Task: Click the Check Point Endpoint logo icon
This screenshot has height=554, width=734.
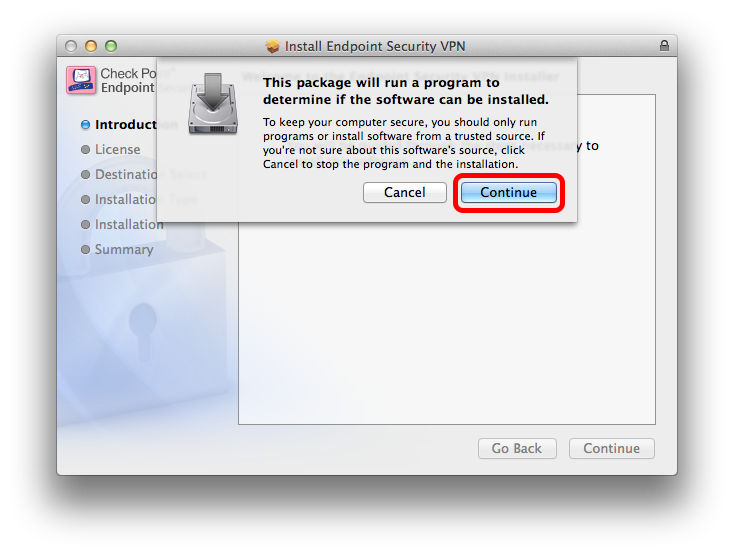Action: tap(81, 80)
